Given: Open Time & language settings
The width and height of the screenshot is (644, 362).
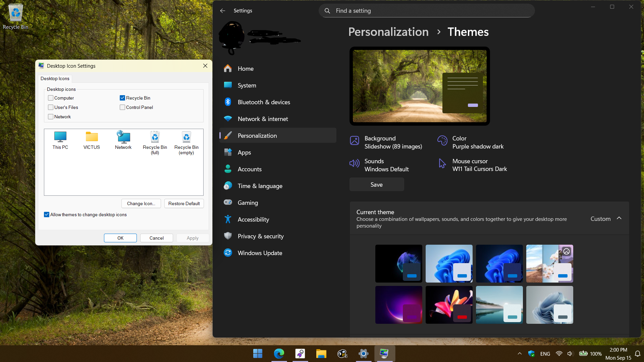Looking at the screenshot, I should 278,186.
